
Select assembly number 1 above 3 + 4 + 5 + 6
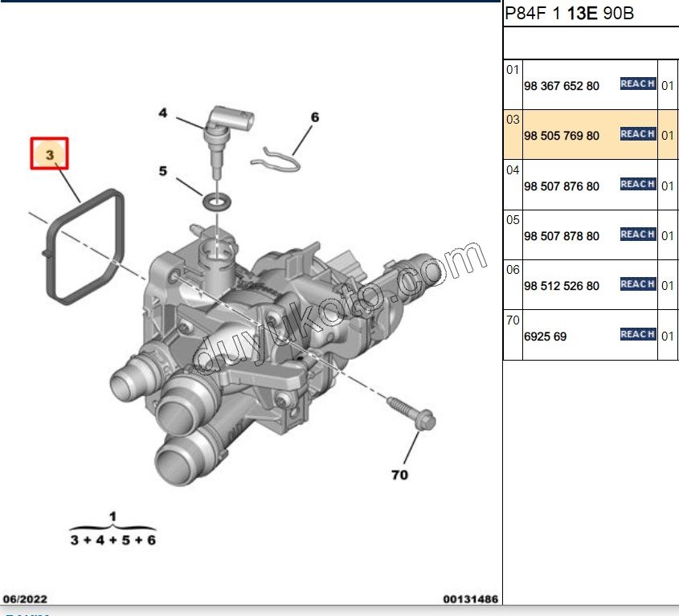pyautogui.click(x=112, y=516)
